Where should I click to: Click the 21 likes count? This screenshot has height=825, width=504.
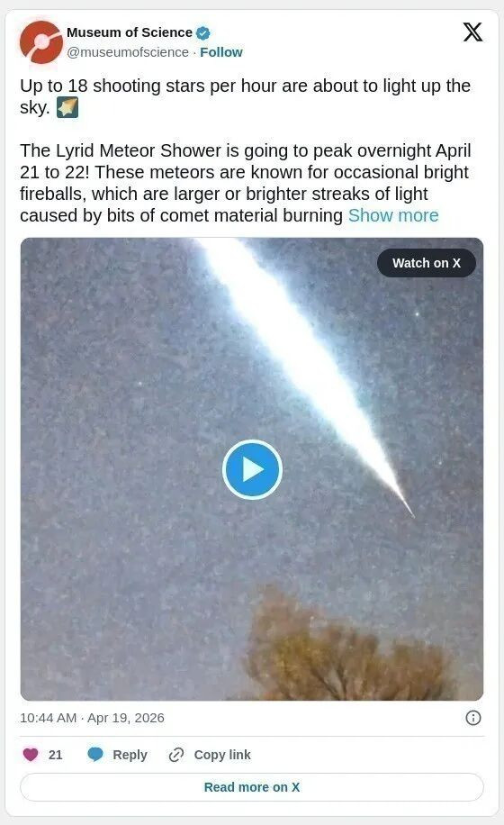[55, 755]
